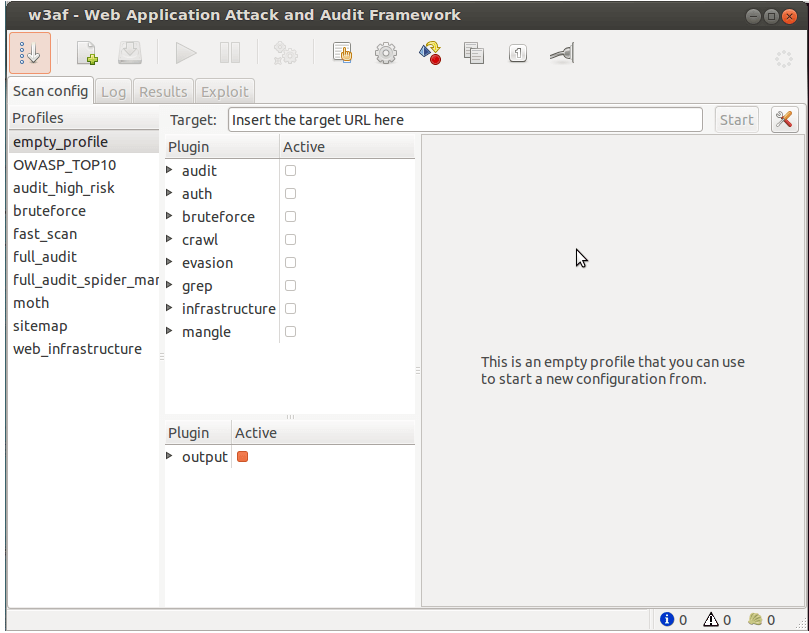The height and width of the screenshot is (633, 809).
Task: Click the Pause scan toolbar icon
Action: coord(230,53)
